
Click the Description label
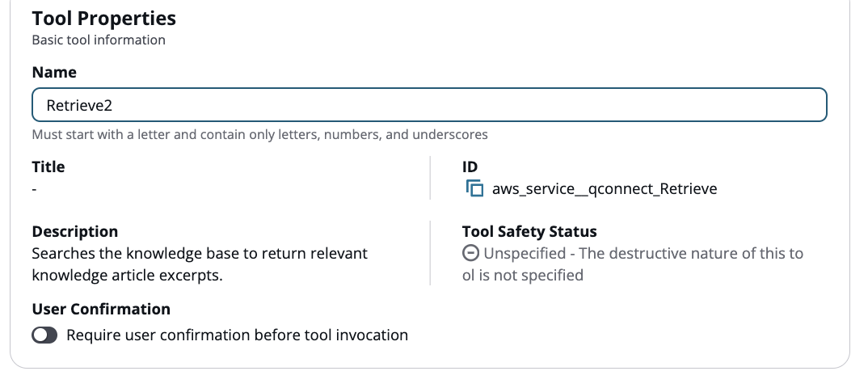tap(75, 232)
